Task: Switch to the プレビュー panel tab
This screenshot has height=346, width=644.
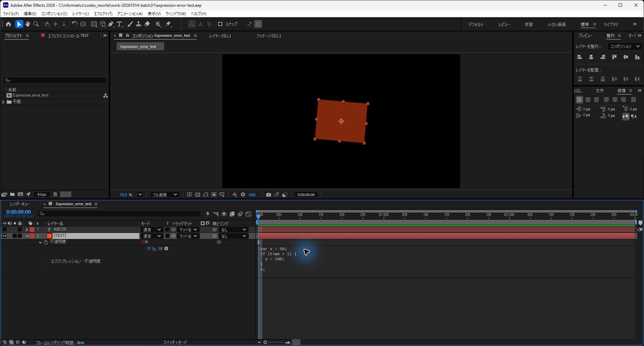Action: coord(585,35)
